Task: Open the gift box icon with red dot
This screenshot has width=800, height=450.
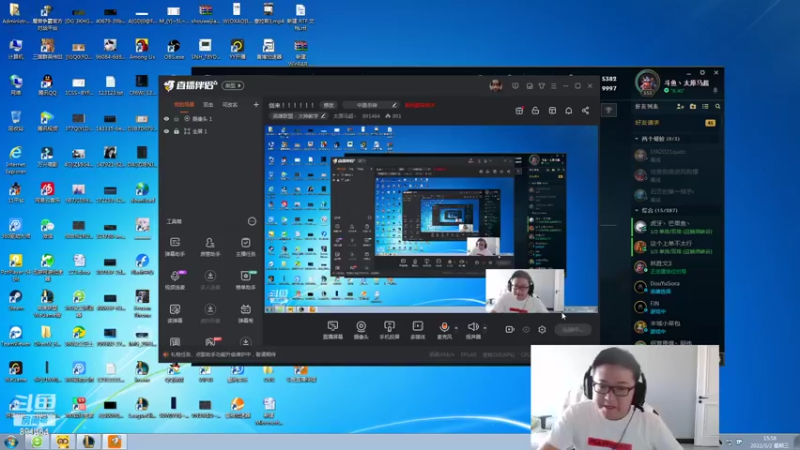Action: 519,110
